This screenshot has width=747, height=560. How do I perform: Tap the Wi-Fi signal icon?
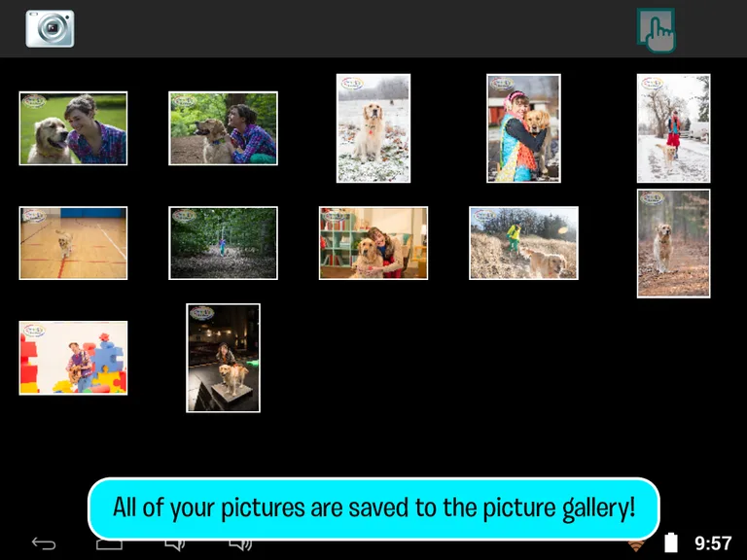coord(636,545)
